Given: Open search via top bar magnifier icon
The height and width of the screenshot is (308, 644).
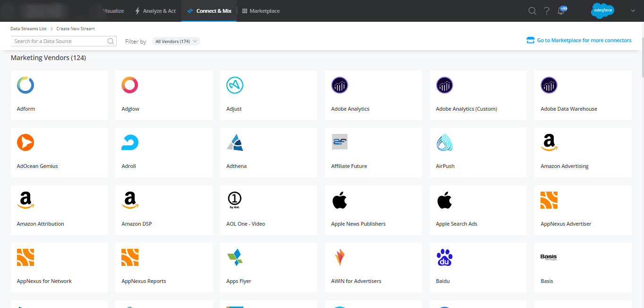Looking at the screenshot, I should click(532, 11).
